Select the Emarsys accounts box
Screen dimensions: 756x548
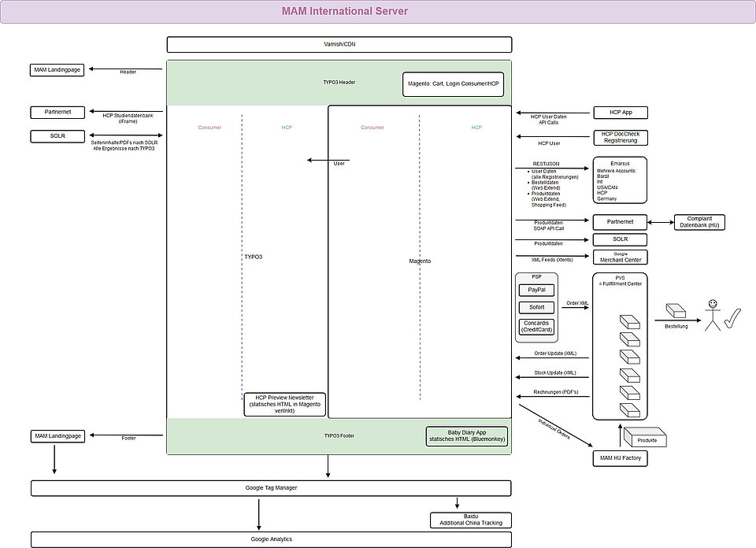(620, 180)
